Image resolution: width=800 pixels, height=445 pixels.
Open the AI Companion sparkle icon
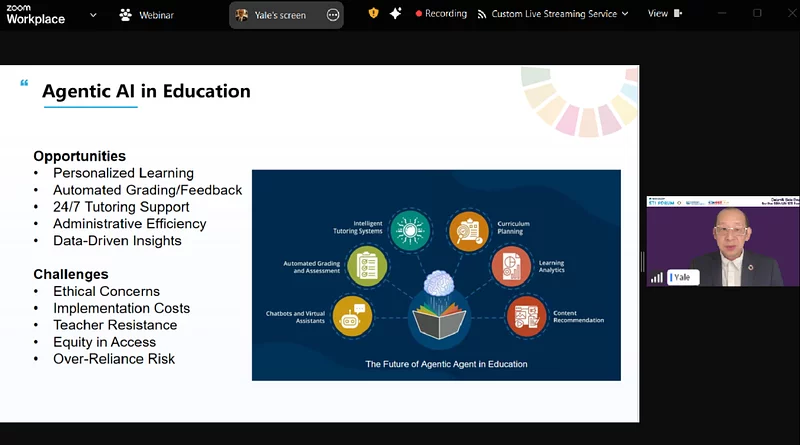(396, 14)
